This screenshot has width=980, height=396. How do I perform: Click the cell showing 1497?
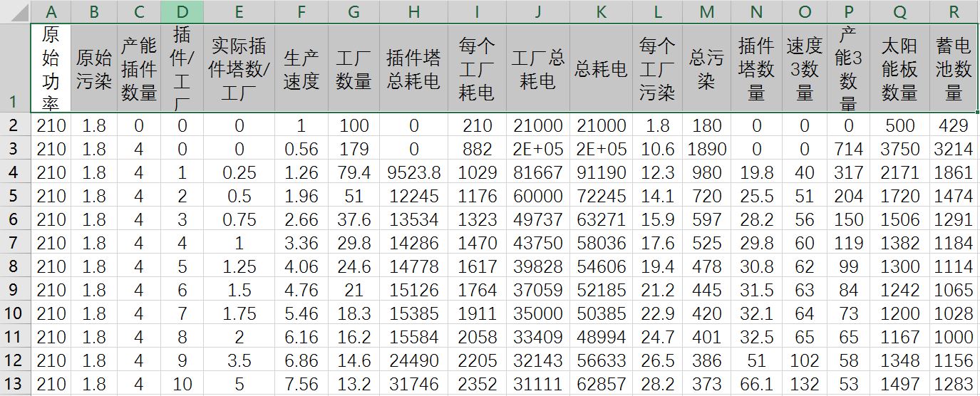point(899,384)
